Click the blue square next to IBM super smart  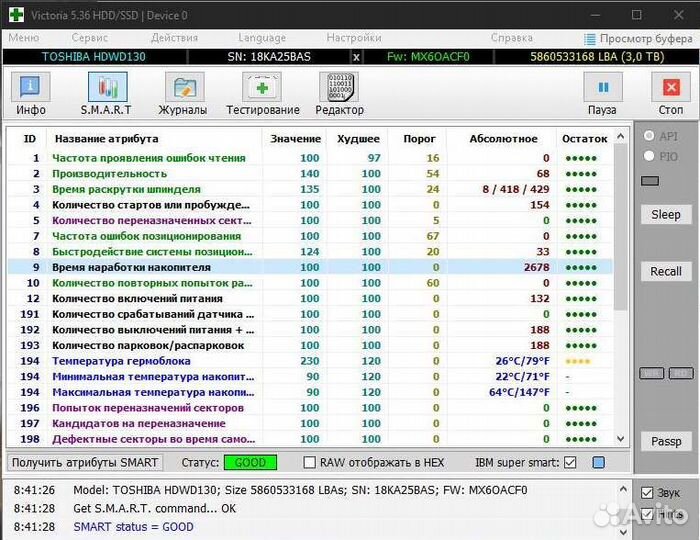(x=598, y=462)
